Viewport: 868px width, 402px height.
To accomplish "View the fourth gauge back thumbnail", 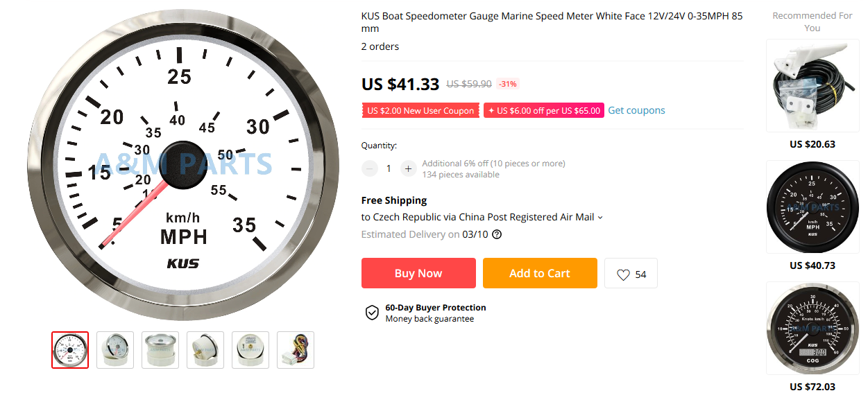I will click(205, 350).
